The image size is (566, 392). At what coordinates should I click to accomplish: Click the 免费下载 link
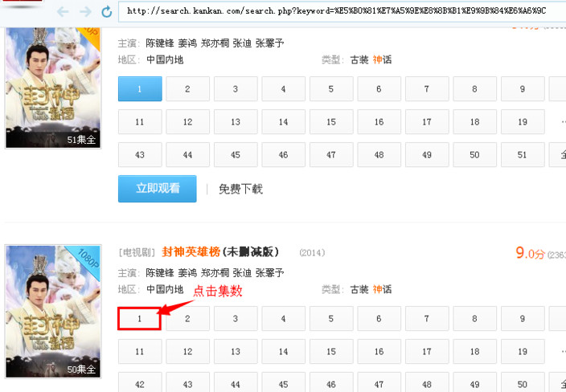(x=240, y=189)
